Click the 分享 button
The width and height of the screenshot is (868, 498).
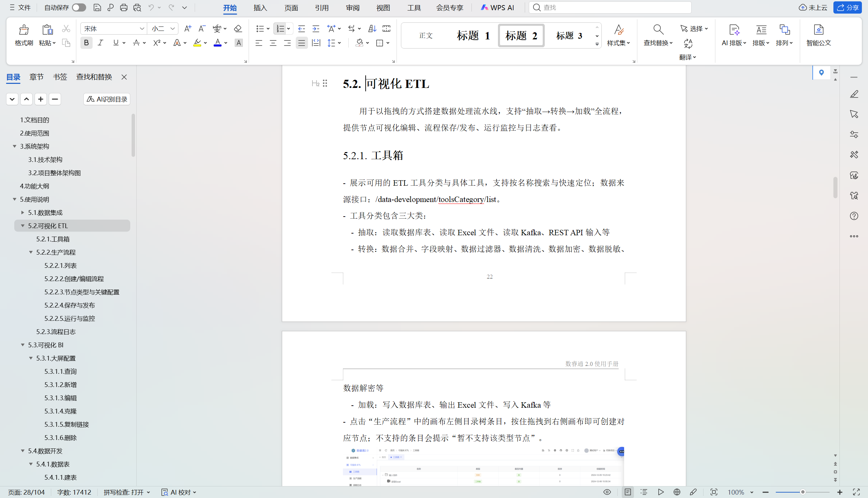tap(848, 7)
